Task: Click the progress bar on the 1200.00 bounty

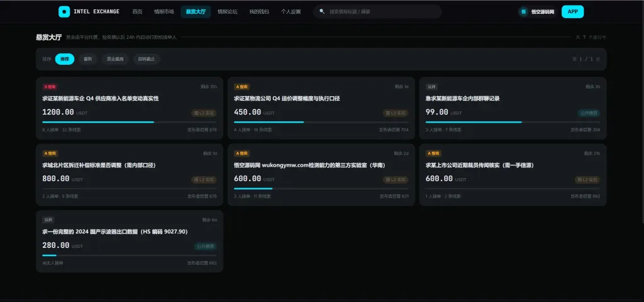Action: [x=130, y=122]
